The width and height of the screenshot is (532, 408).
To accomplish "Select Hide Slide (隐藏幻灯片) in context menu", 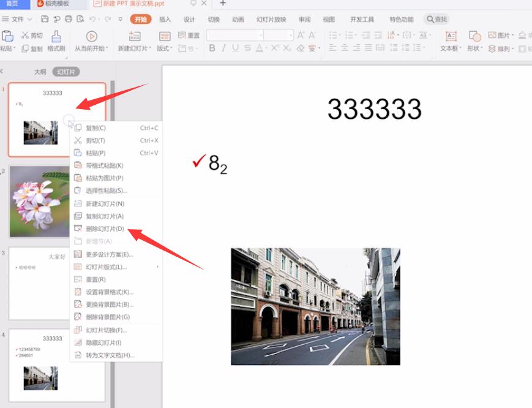I will 116,342.
